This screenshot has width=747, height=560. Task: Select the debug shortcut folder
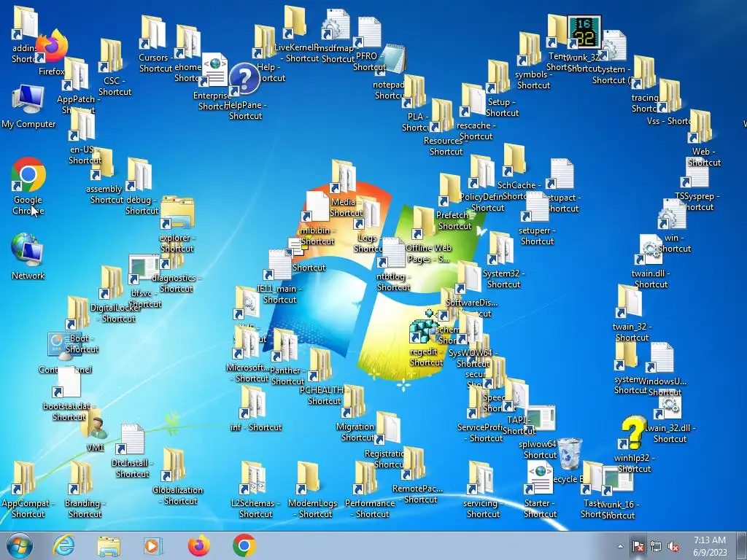[x=139, y=175]
